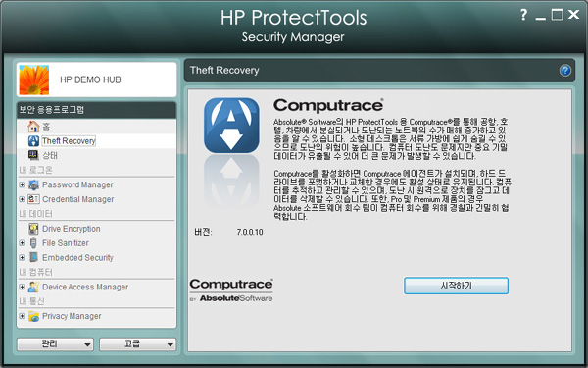This screenshot has height=368, width=588.
Task: Expand the Password Manager tree node
Action: (x=23, y=184)
